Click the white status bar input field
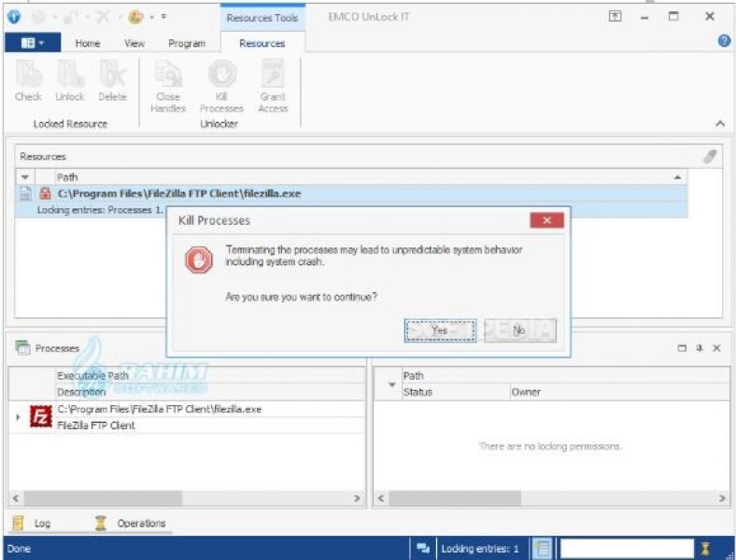The width and height of the screenshot is (736, 560). 627,548
